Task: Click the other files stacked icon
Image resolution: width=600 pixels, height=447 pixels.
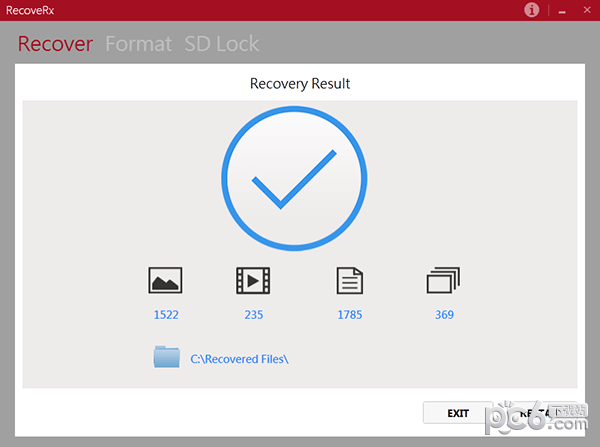Action: [x=443, y=281]
